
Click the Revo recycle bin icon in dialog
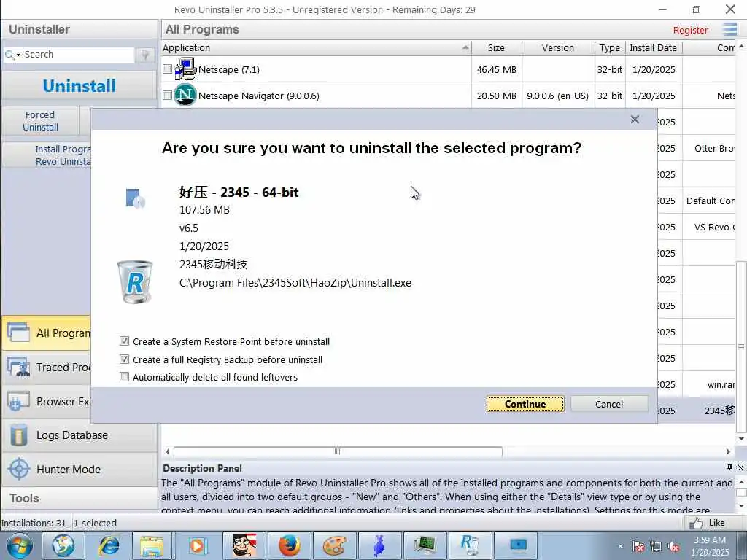pyautogui.click(x=135, y=281)
